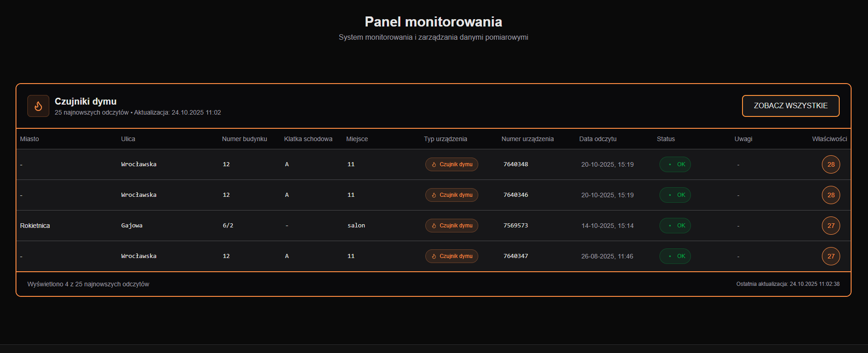The height and width of the screenshot is (353, 868).
Task: Click the Typ urządzenia column header
Action: tap(445, 139)
